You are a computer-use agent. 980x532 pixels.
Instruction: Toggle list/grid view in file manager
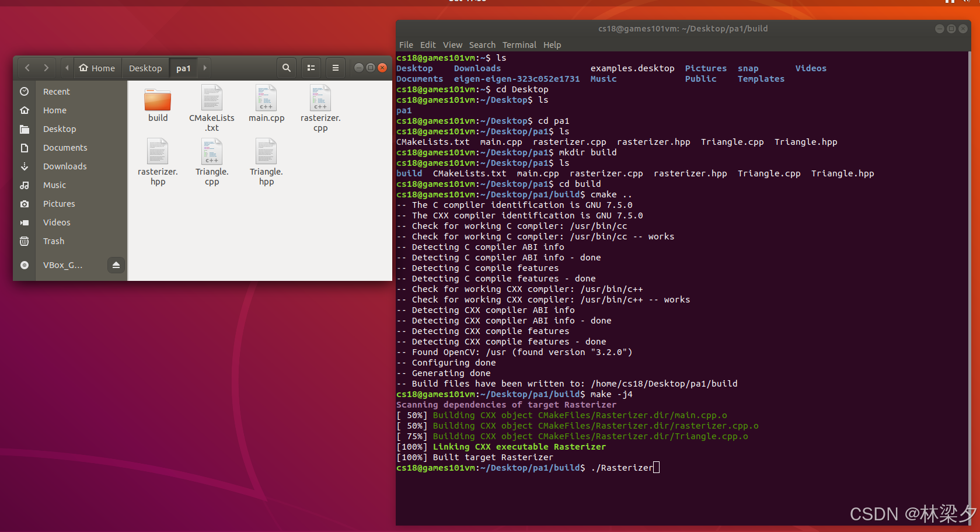point(311,68)
